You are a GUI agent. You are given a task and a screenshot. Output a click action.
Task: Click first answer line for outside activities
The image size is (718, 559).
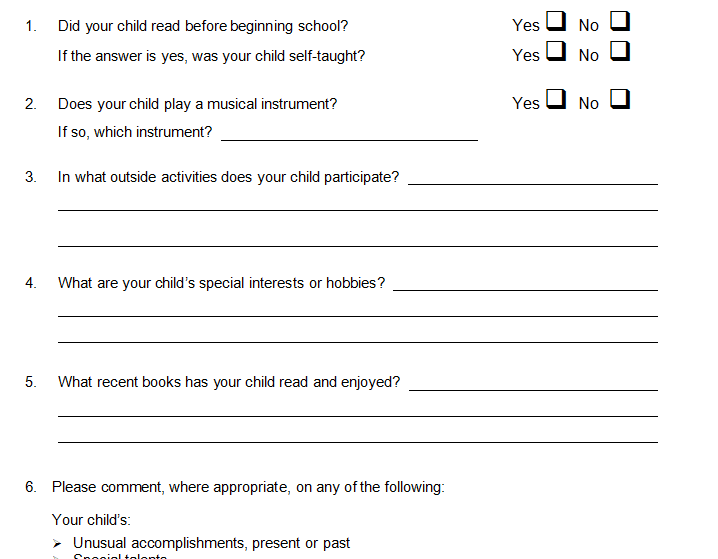click(x=533, y=179)
